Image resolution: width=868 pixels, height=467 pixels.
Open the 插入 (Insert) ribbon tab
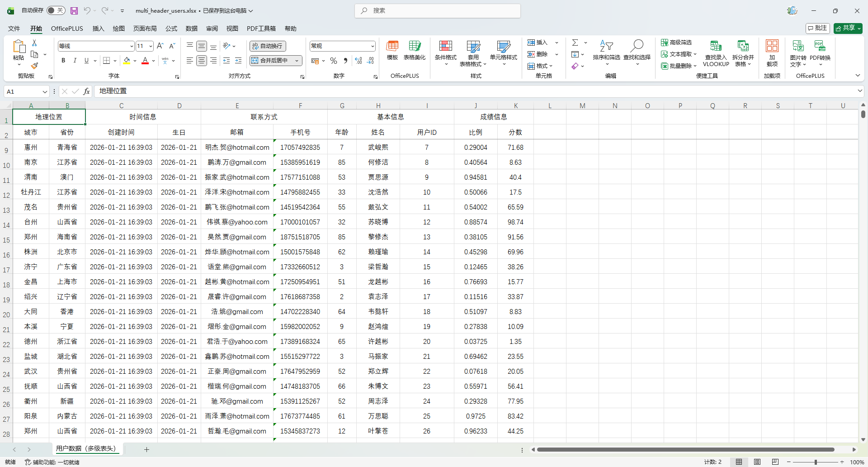click(98, 29)
